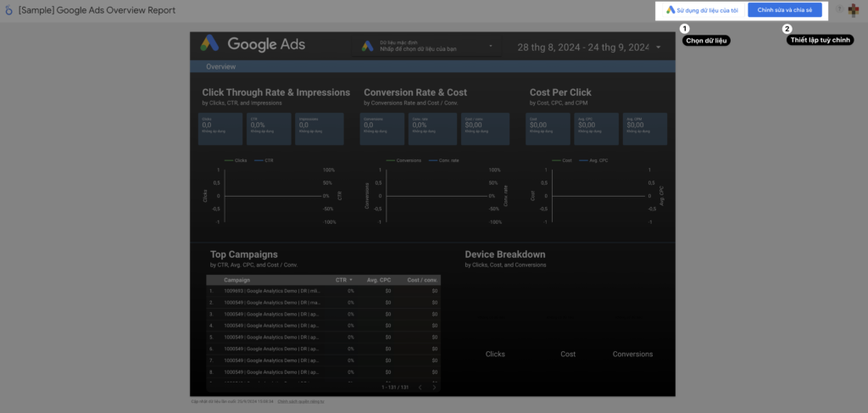Click row number '5.' in campaign table
This screenshot has width=868, height=413.
211,338
